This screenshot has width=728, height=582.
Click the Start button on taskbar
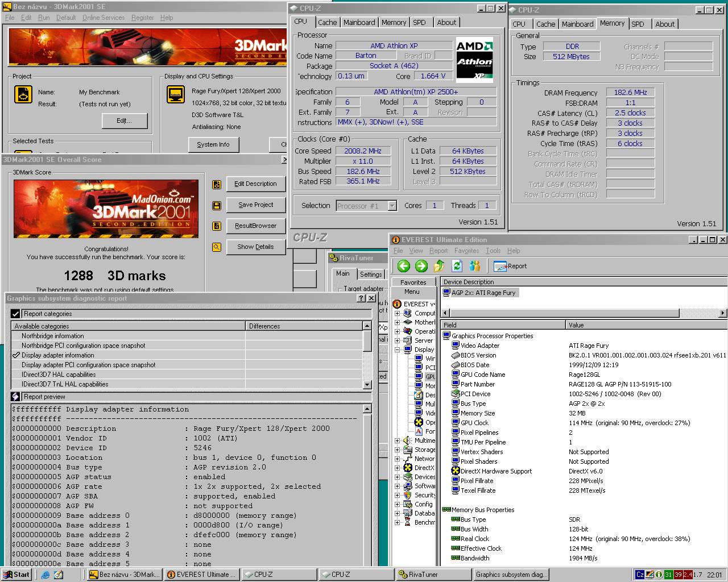pyautogui.click(x=16, y=575)
